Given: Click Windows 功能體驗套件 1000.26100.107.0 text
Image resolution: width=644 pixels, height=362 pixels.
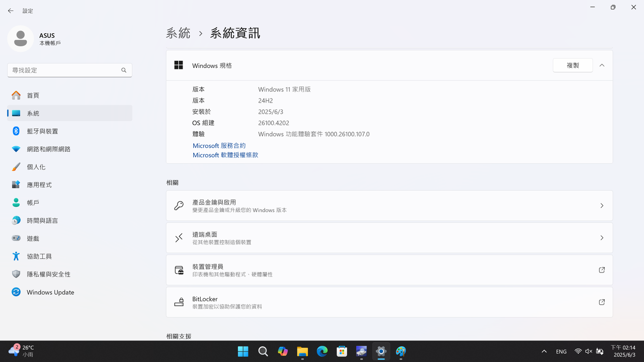Looking at the screenshot, I should point(314,134).
